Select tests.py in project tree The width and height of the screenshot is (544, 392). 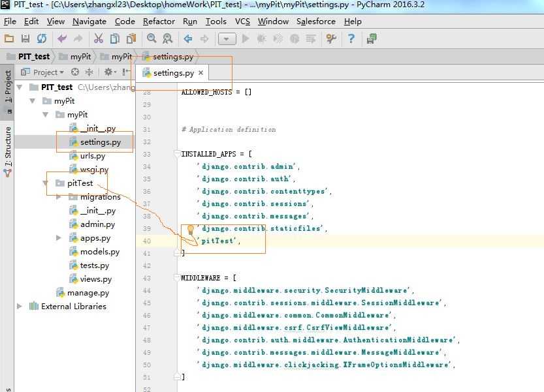[x=95, y=265]
